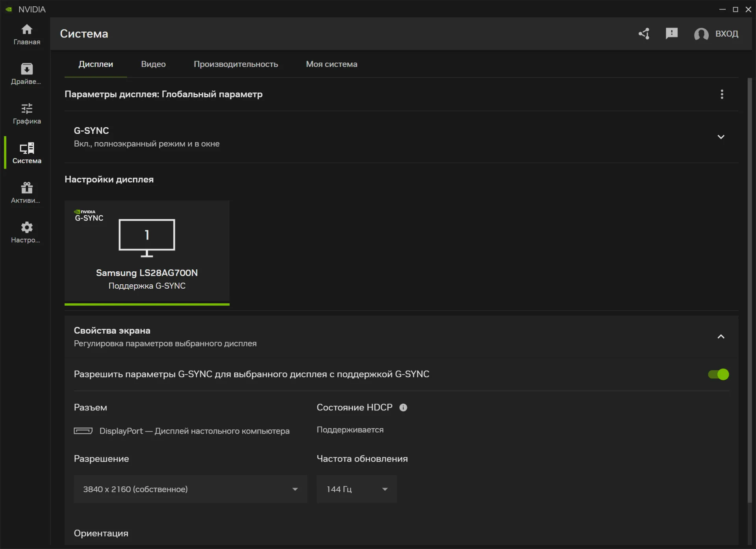Click the Разъем label
Image resolution: width=756 pixels, height=549 pixels.
click(90, 407)
